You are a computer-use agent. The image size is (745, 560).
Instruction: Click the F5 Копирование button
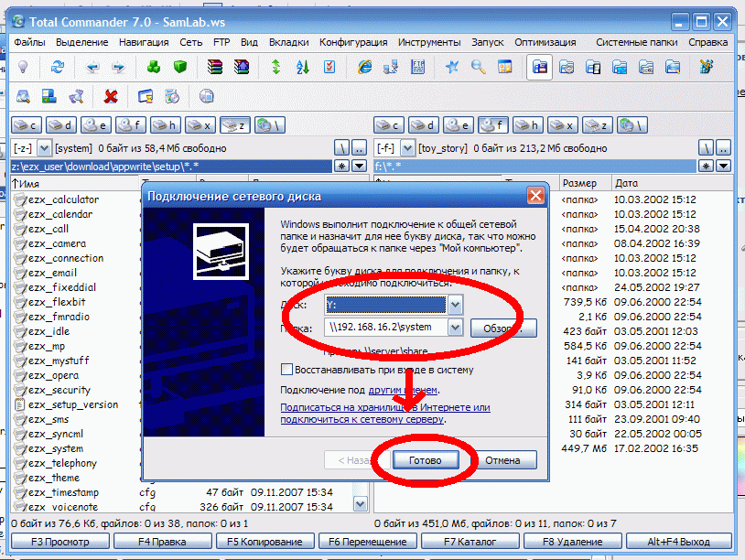265,542
